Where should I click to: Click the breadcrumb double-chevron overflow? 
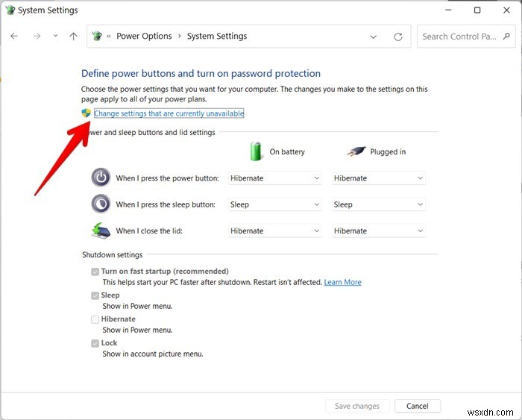(x=109, y=37)
